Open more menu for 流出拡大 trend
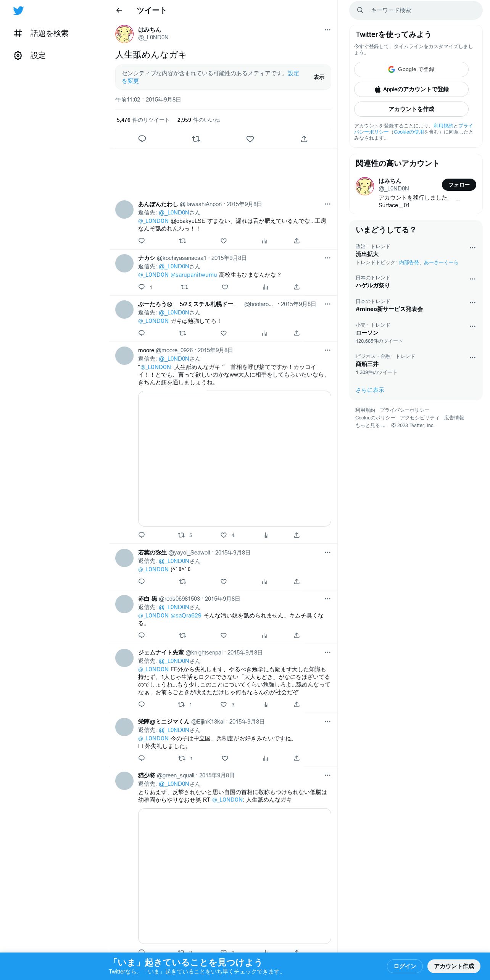The image size is (490, 980). point(472,248)
